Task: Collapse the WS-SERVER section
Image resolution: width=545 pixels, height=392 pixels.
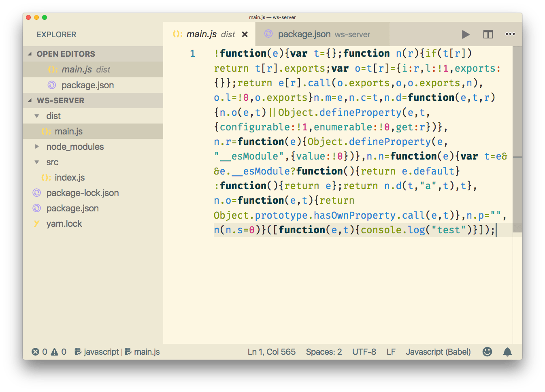Action: [x=30, y=100]
